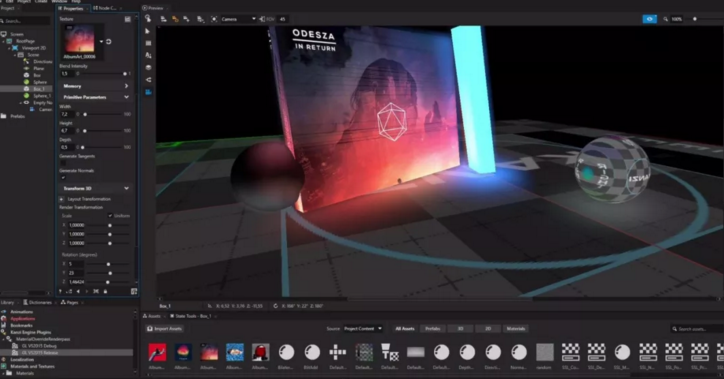Viewport: 724px width, 379px height.
Task: Uncheck the Generate Normals checkbox
Action: pos(63,177)
